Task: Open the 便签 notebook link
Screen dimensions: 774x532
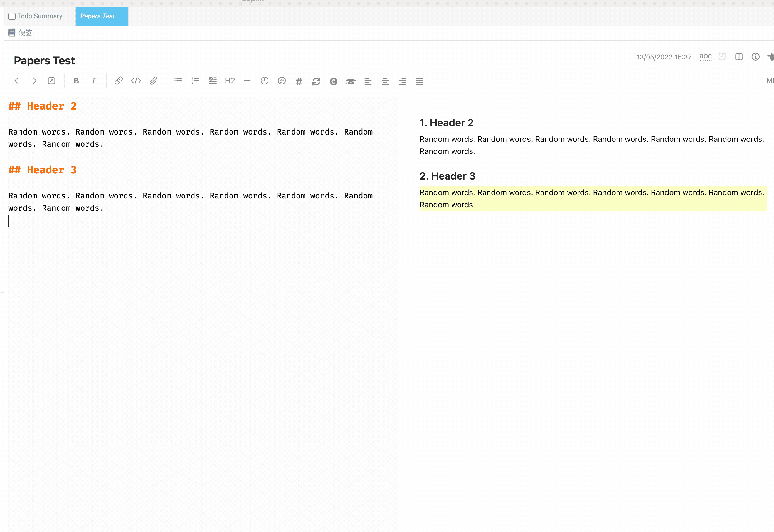Action: (x=25, y=33)
